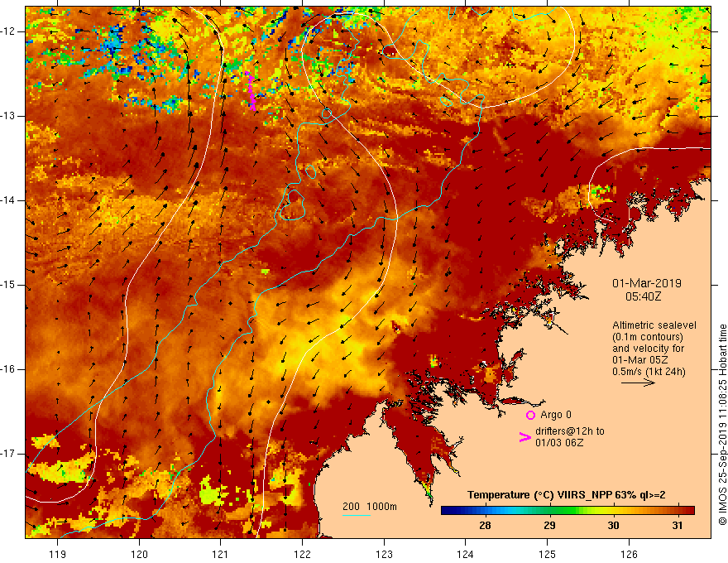The height and width of the screenshot is (563, 728).
Task: Click the '05:40Z' time label
Action: (x=643, y=296)
